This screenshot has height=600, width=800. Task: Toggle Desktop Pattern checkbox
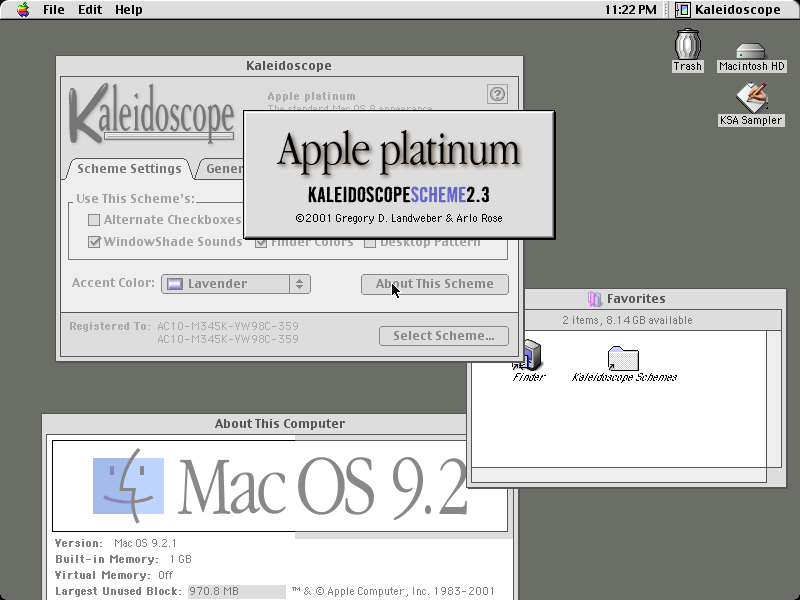click(x=370, y=243)
